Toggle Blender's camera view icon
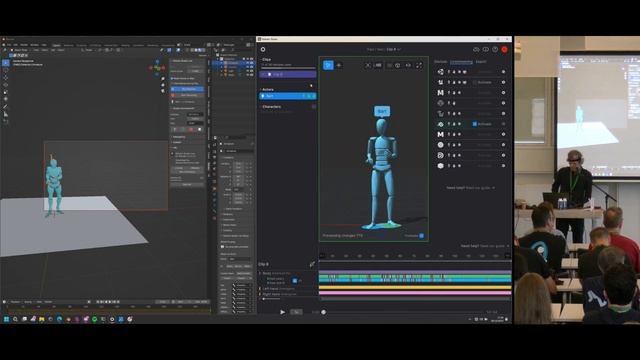Viewport: 640px width, 360px height. [163, 91]
